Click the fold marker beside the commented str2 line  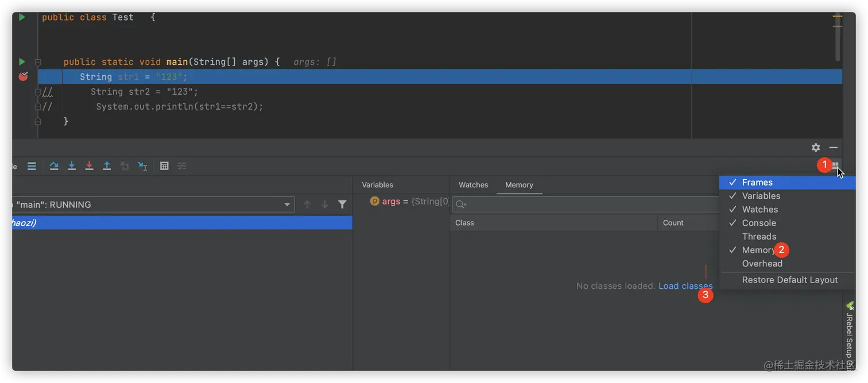click(x=38, y=92)
